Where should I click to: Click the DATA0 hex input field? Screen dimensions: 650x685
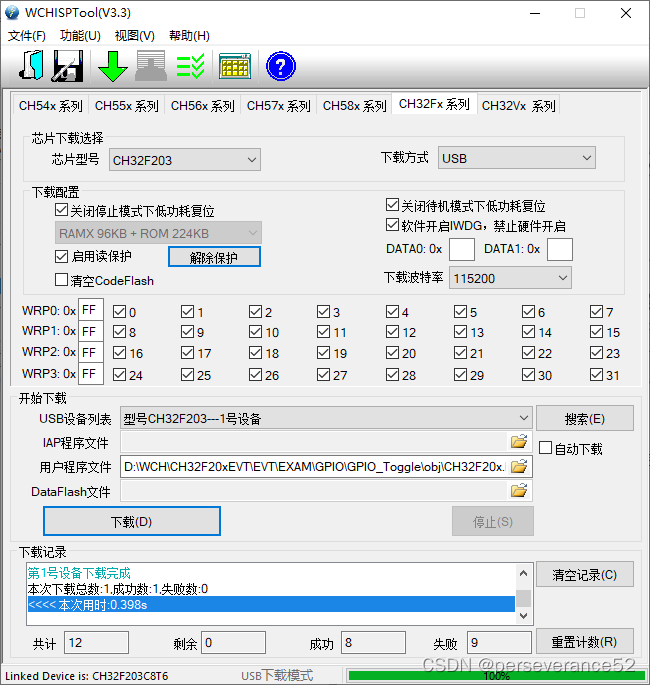462,249
